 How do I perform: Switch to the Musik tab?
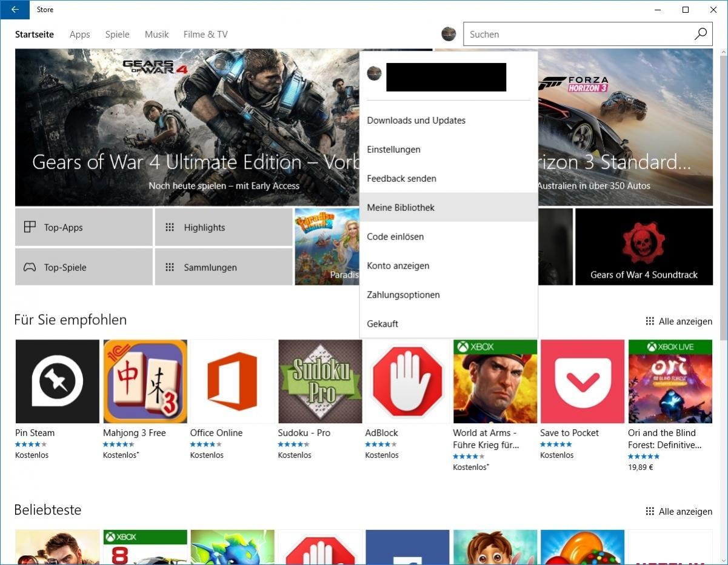156,35
